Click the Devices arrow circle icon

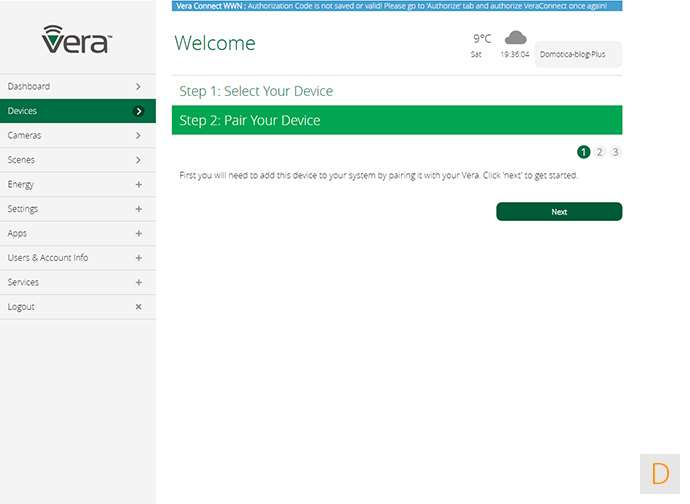138,111
